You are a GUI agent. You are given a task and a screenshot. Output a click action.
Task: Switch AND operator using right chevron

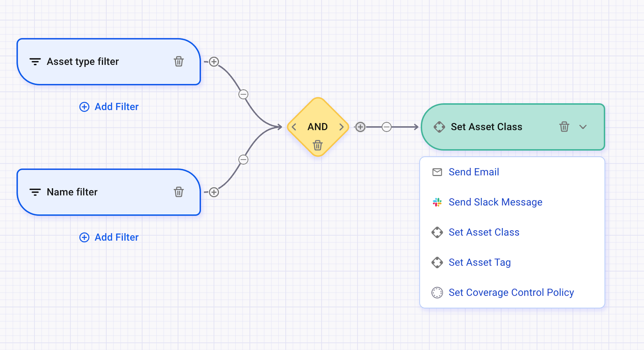(x=341, y=127)
